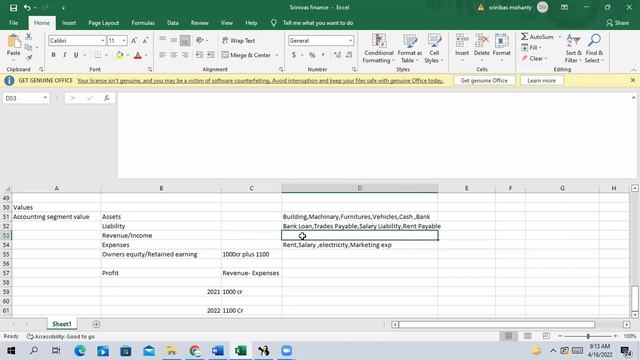640x360 pixels.
Task: Click the Share button
Action: pyautogui.click(x=618, y=23)
